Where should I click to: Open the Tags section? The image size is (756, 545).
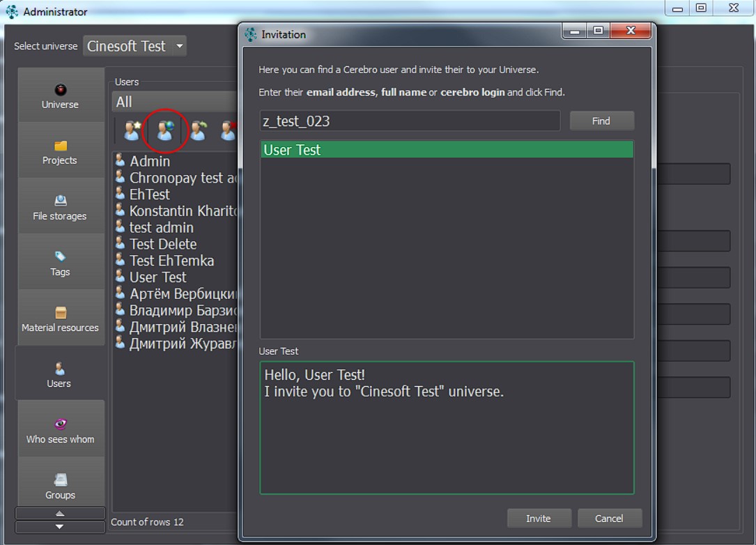click(60, 262)
